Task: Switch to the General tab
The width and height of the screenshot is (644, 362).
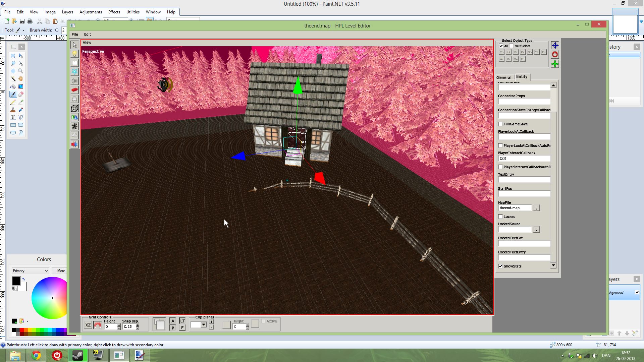Action: (503, 77)
